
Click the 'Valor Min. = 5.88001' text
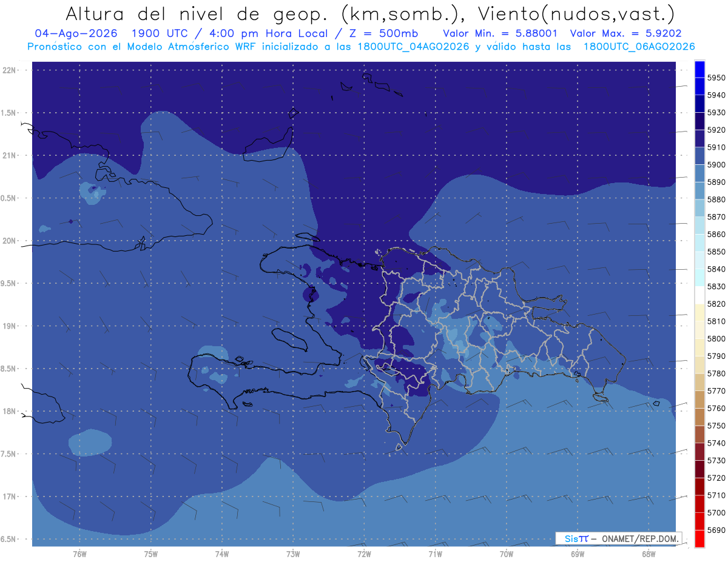[500, 33]
